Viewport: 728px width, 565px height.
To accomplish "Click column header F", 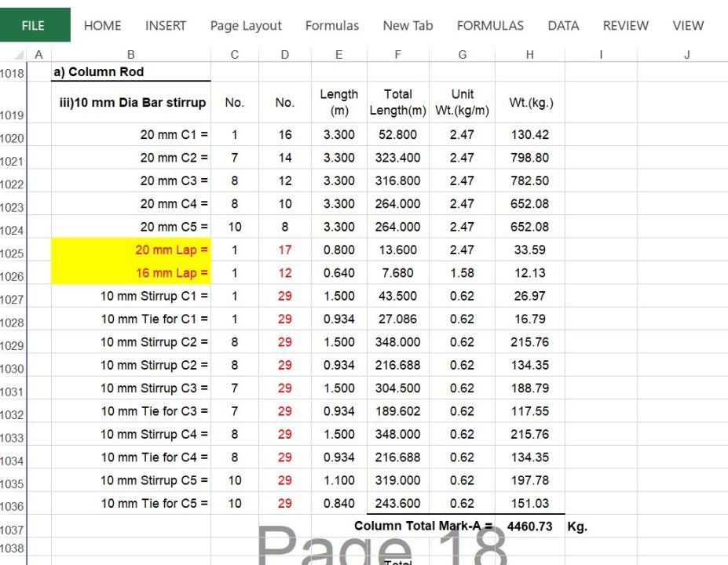I will click(x=398, y=54).
